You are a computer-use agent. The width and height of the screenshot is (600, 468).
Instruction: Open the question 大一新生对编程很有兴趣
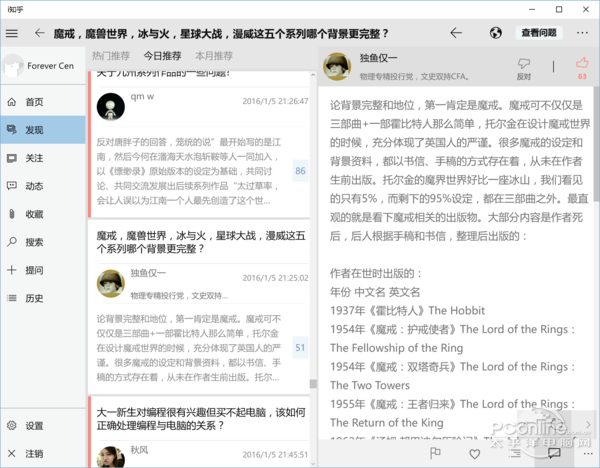[201, 419]
